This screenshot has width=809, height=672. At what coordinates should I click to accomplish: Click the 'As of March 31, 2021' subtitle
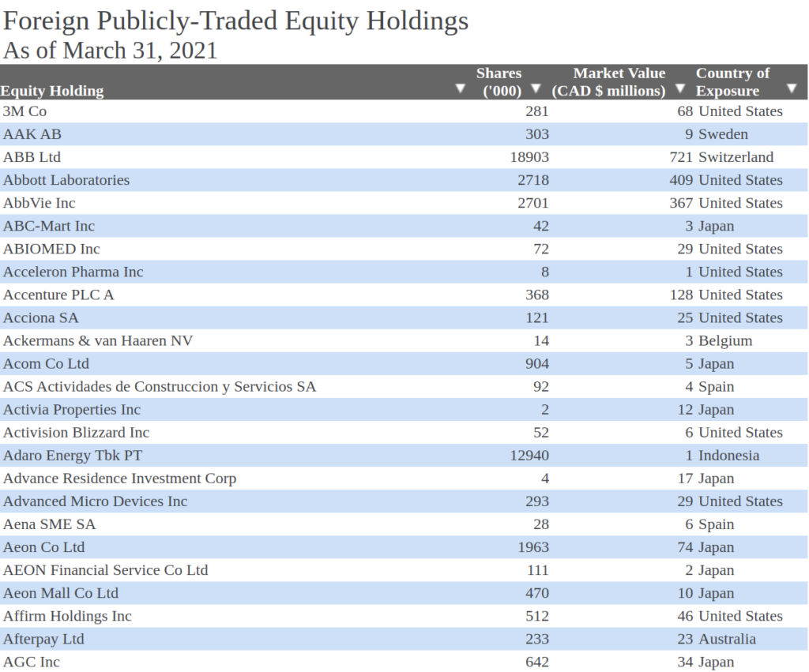coord(110,51)
